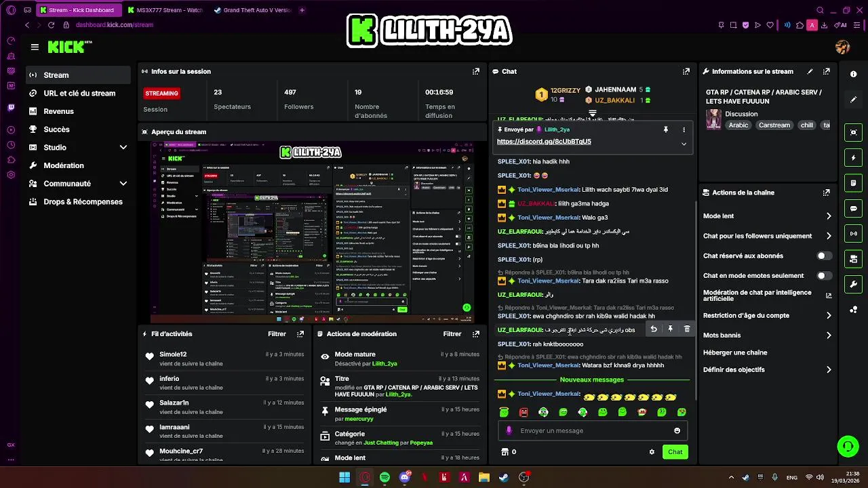Image resolution: width=868 pixels, height=488 pixels.
Task: Open Définir des objectifs arrow
Action: click(829, 369)
